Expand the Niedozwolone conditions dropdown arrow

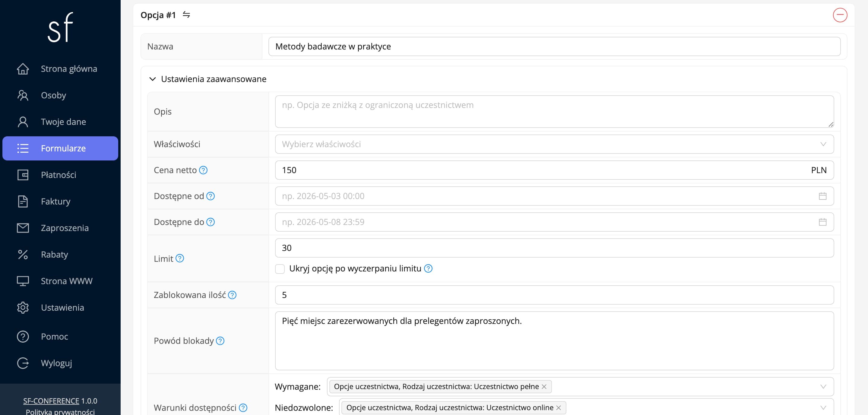tap(823, 407)
